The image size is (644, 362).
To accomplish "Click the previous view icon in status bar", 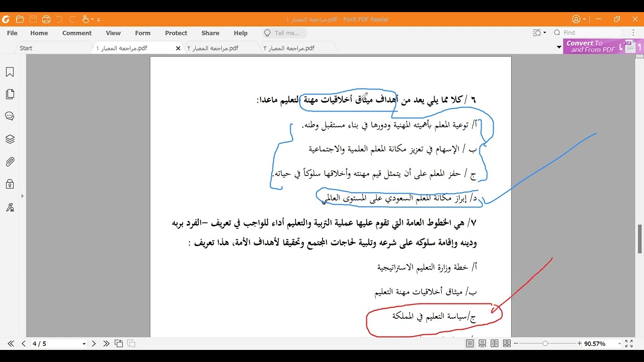I will click(119, 344).
